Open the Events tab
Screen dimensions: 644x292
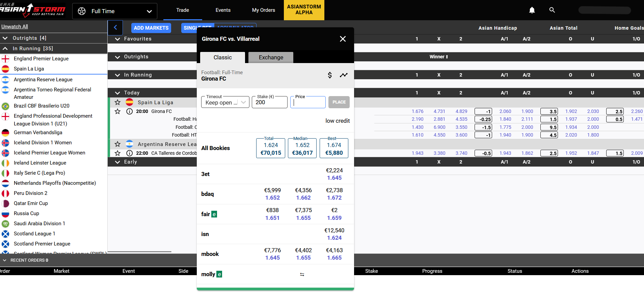point(223,10)
